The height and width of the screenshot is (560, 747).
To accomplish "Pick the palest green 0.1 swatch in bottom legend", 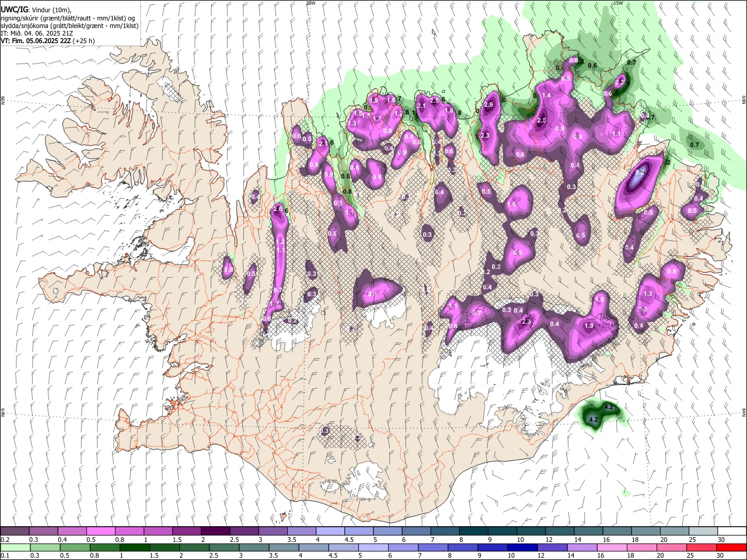I will (x=15, y=547).
